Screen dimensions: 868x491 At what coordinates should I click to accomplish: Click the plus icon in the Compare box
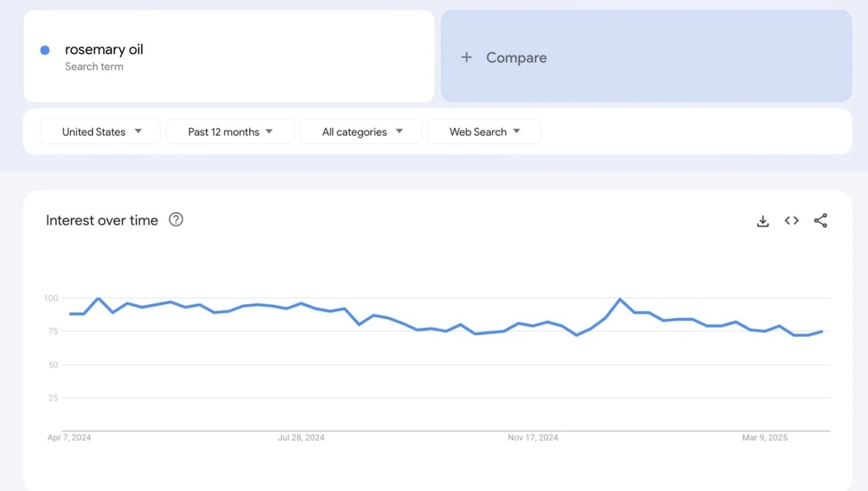(x=466, y=57)
